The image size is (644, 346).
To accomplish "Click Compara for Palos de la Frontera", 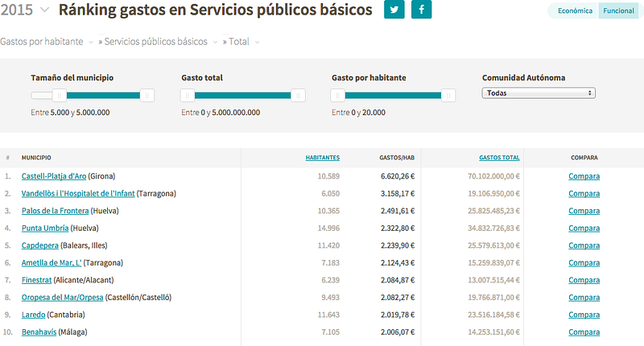I will pyautogui.click(x=584, y=211).
